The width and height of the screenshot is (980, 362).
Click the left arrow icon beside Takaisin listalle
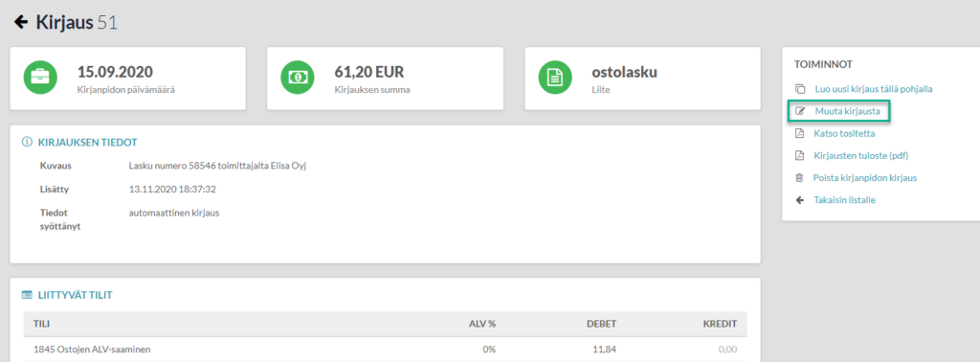(799, 200)
